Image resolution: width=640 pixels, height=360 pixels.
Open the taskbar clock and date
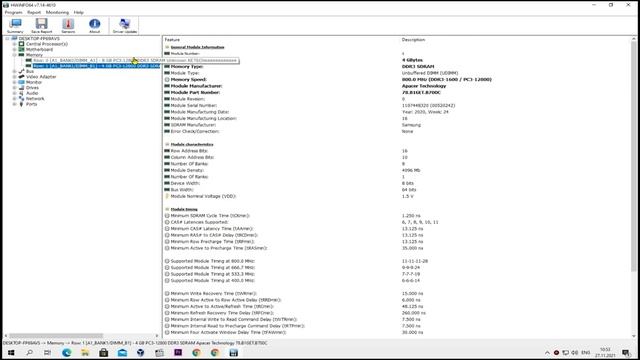605,353
